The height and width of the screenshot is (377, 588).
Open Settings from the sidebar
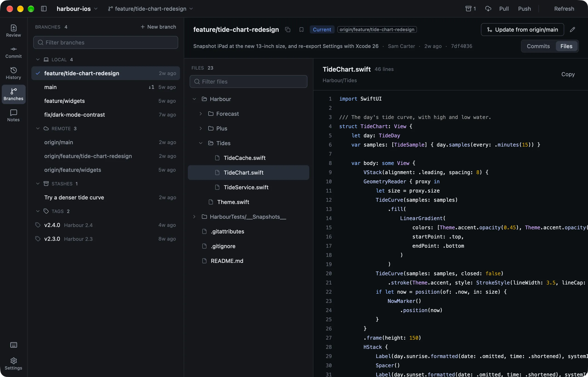pos(14,364)
